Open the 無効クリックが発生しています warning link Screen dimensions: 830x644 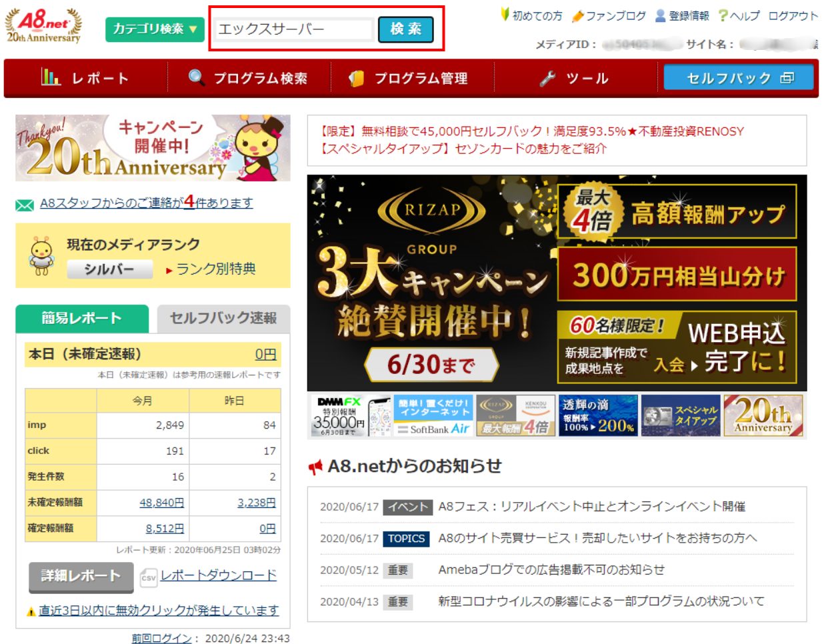(159, 611)
